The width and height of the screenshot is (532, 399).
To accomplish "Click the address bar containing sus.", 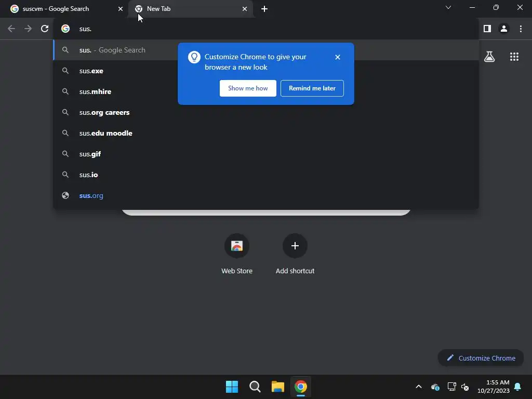I will pyautogui.click(x=267, y=29).
